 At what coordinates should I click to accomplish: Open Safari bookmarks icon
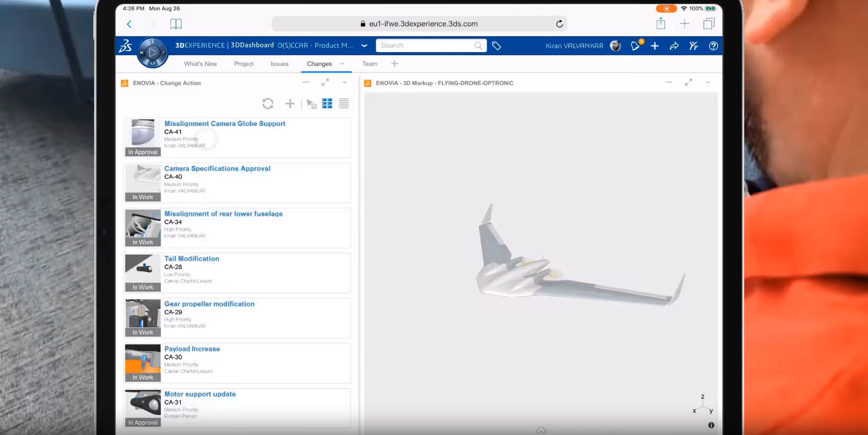(176, 24)
